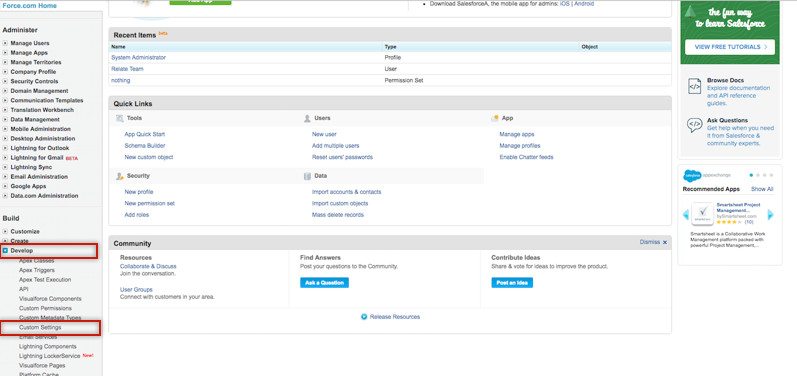
Task: Open Mass delete records link
Action: tap(338, 215)
